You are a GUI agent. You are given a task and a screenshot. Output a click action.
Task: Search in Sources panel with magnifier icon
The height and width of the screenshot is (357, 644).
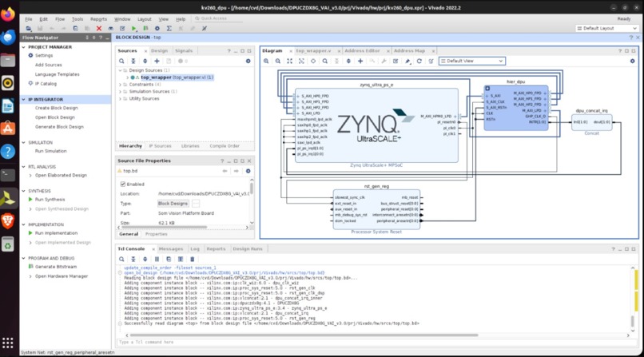[x=121, y=61]
